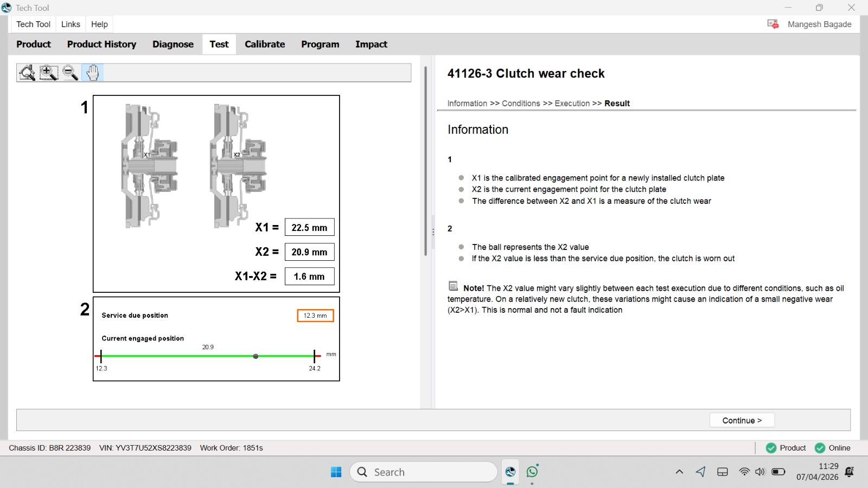Click the Execution breadcrumb step
868x488 pixels.
coord(572,104)
